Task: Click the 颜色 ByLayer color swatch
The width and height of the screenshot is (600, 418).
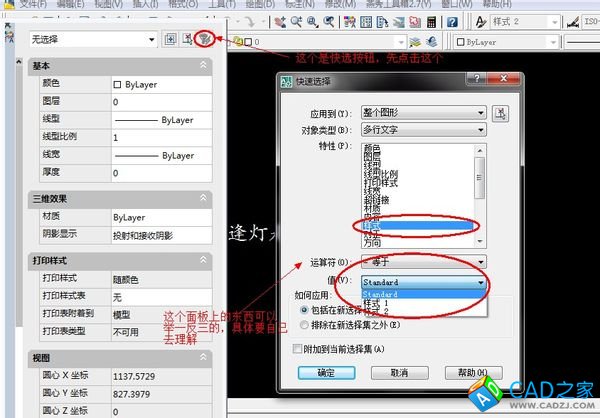Action: click(116, 85)
